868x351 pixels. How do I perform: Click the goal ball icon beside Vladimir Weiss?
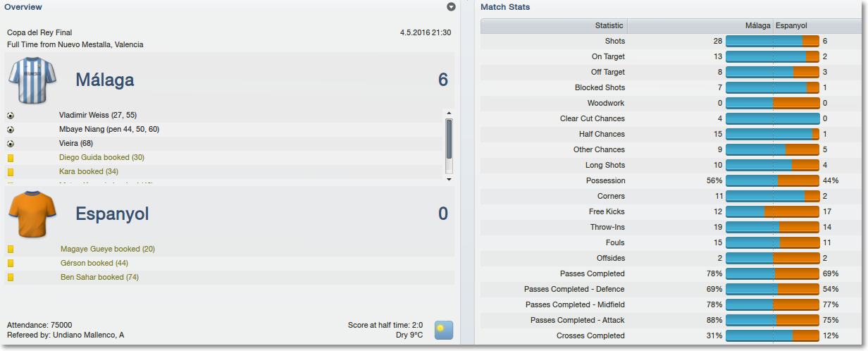(11, 115)
